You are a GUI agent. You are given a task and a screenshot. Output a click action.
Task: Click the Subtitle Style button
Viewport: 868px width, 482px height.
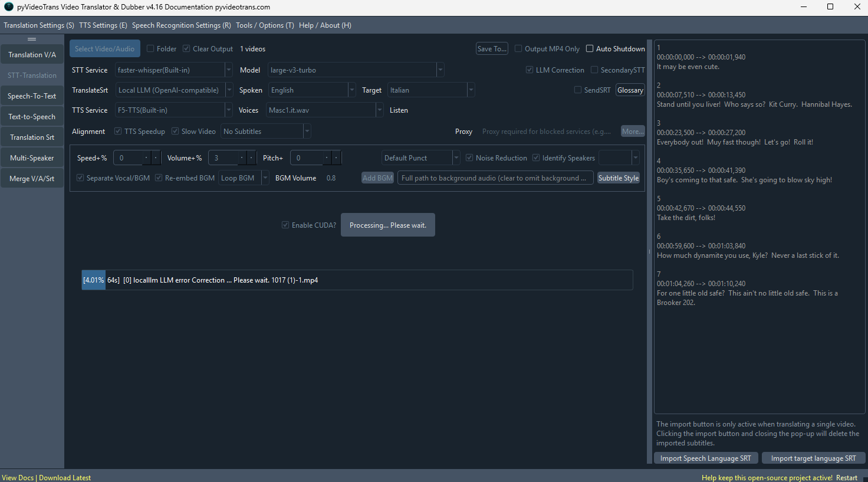(x=619, y=178)
